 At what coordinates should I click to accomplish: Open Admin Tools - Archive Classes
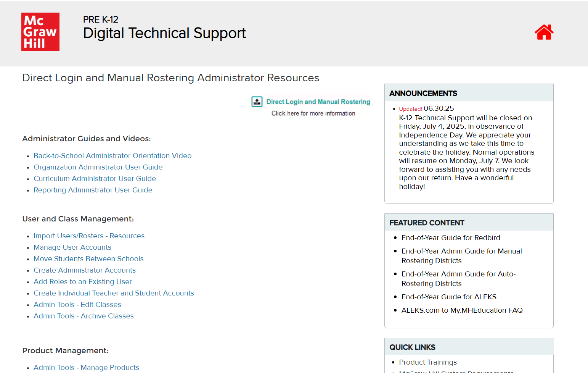[x=84, y=316]
